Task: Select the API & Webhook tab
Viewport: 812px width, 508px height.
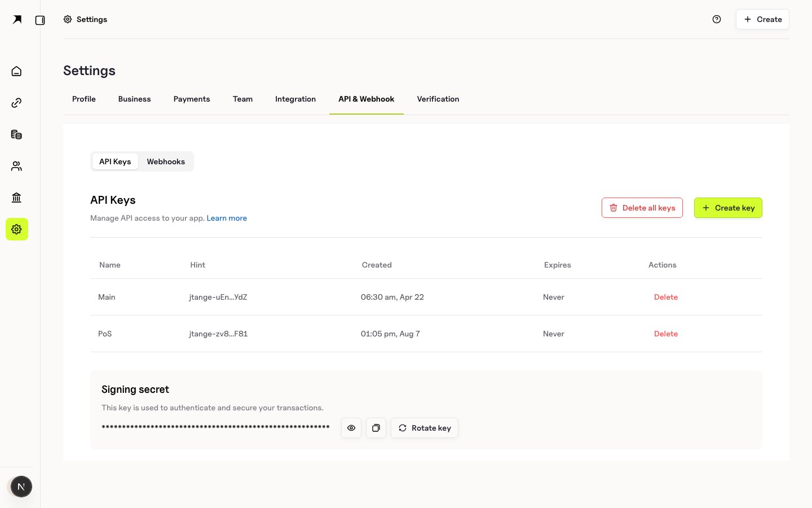Action: [367, 99]
